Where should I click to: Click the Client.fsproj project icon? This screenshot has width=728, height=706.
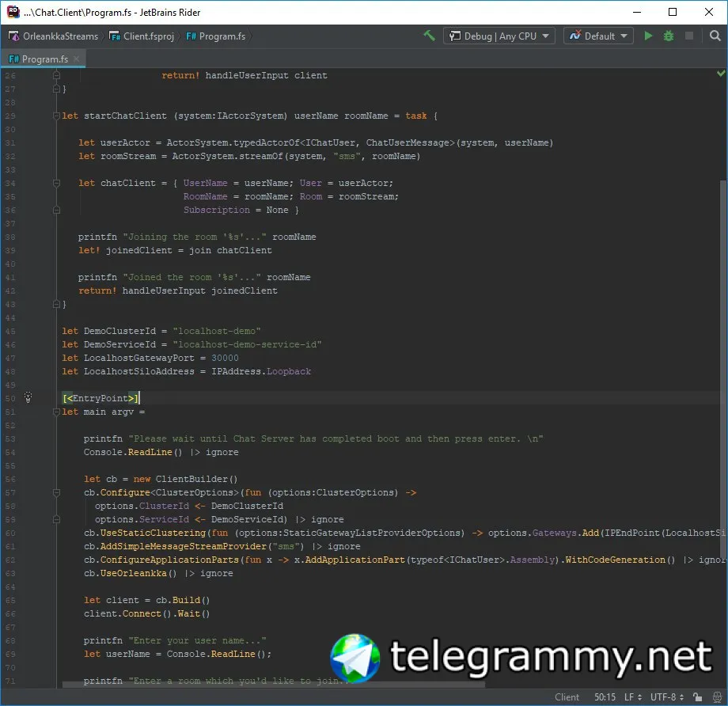pyautogui.click(x=114, y=36)
